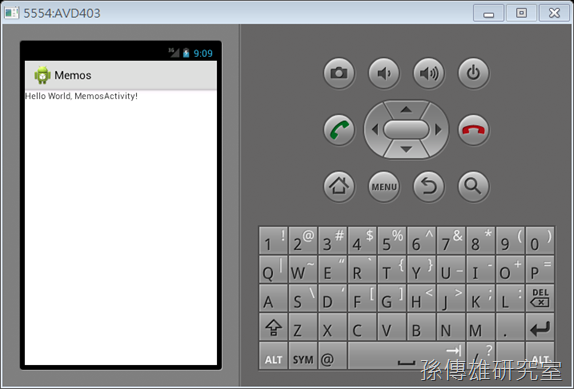The width and height of the screenshot is (574, 389).
Task: Click the keyboard key 4 with $
Action: (362, 240)
